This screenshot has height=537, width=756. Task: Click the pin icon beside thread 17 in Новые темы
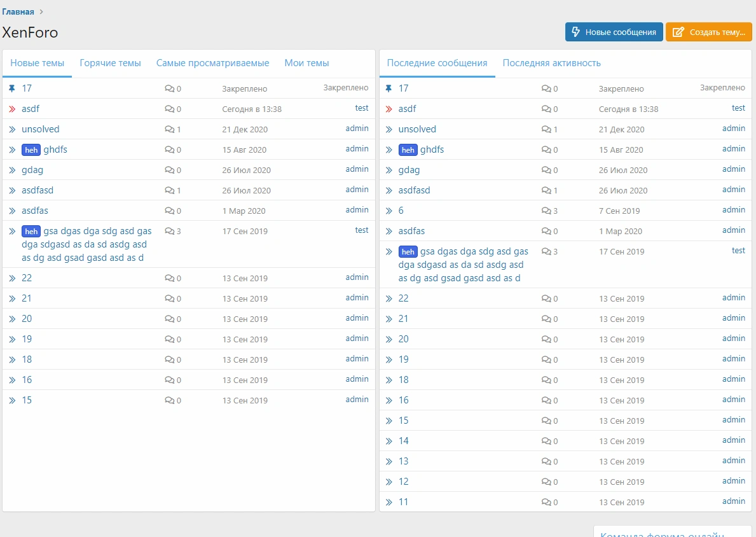(x=12, y=88)
